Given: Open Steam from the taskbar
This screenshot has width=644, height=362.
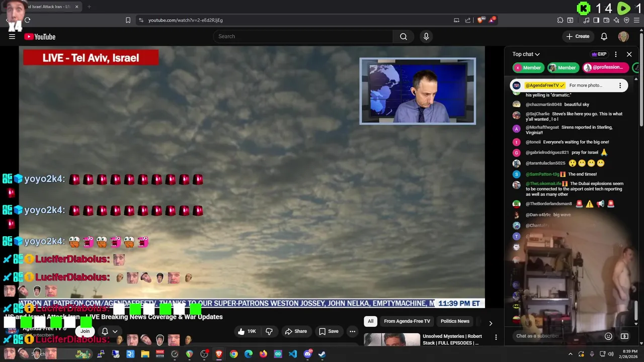Looking at the screenshot, I should click(322, 354).
